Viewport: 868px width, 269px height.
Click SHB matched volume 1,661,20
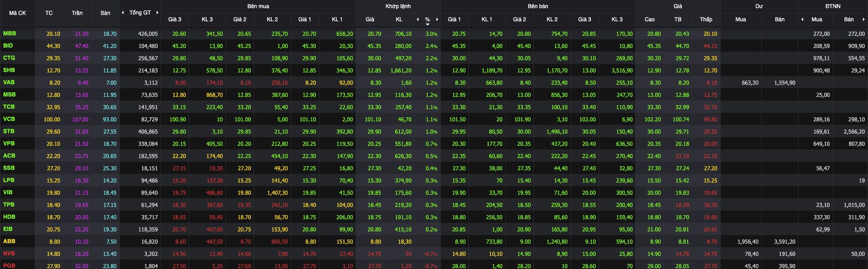coord(401,71)
